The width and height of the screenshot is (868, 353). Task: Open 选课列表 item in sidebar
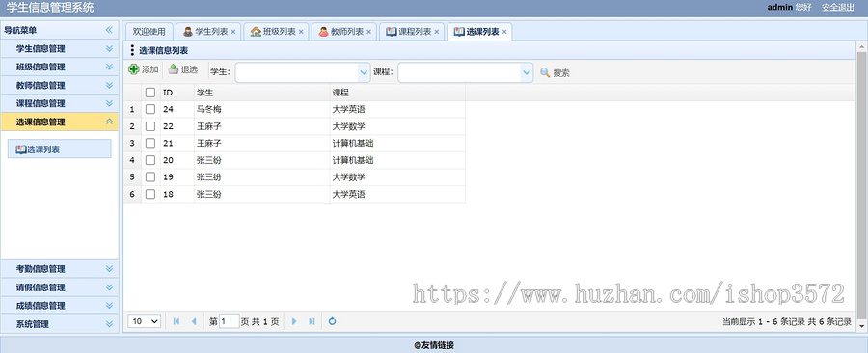pos(59,149)
